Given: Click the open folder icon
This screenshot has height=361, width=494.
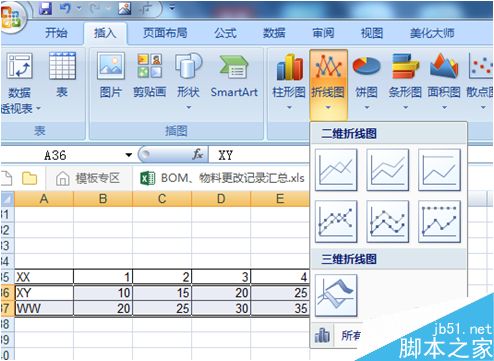Looking at the screenshot, I should (x=29, y=179).
